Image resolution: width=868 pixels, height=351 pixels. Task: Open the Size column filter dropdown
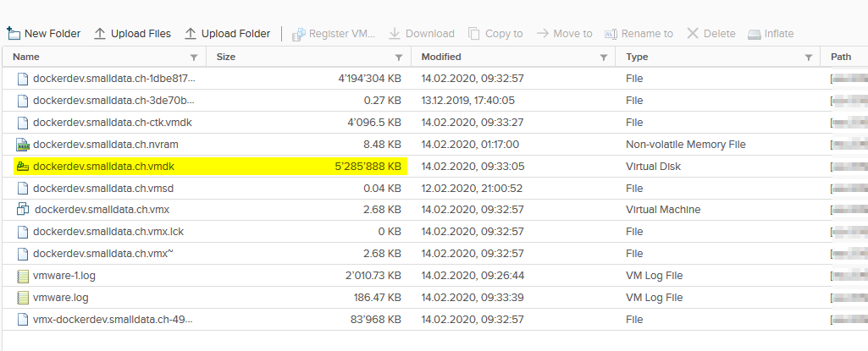click(x=399, y=58)
